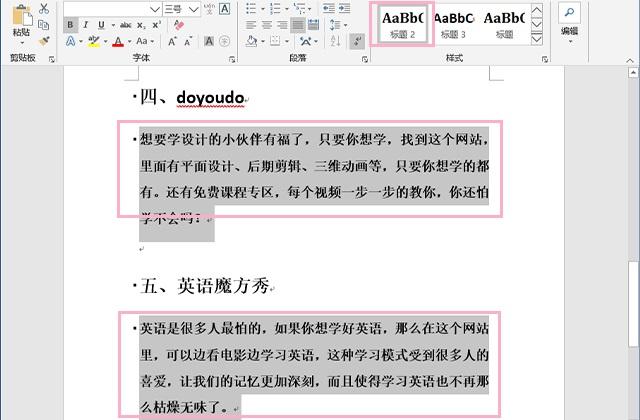Toggle superscript formatting
Screen dimensions: 640x420
pos(157,25)
